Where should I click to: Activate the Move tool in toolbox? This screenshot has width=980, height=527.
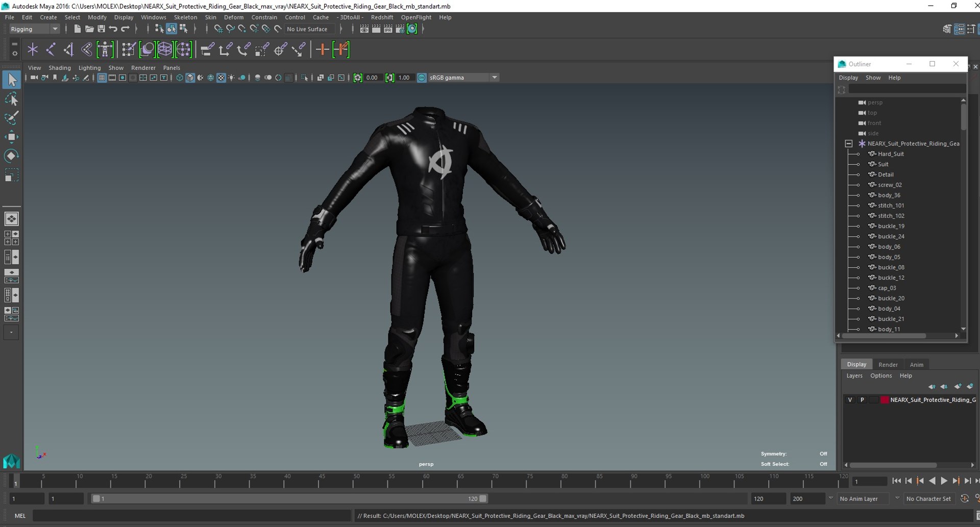[12, 137]
